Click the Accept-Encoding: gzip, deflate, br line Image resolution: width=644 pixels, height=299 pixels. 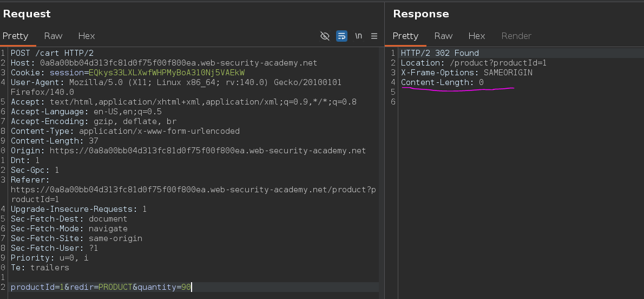(94, 122)
